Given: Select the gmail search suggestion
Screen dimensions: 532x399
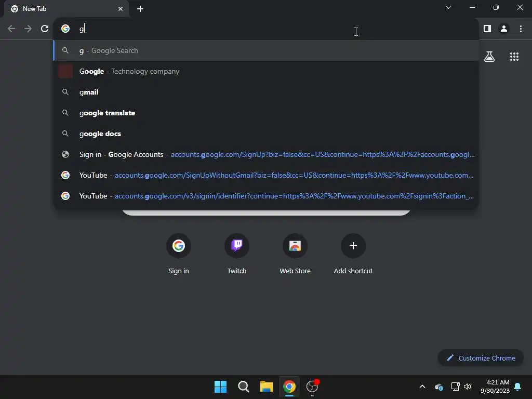Looking at the screenshot, I should pyautogui.click(x=266, y=92).
